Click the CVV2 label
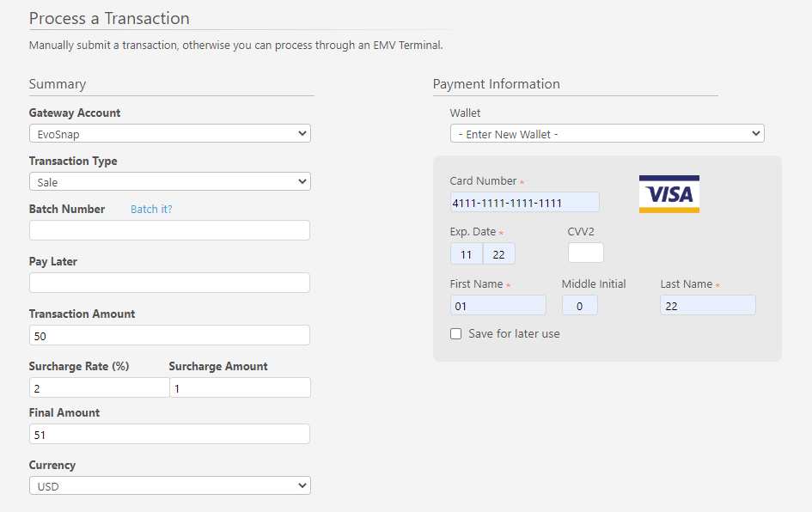The width and height of the screenshot is (812, 512). tap(581, 232)
